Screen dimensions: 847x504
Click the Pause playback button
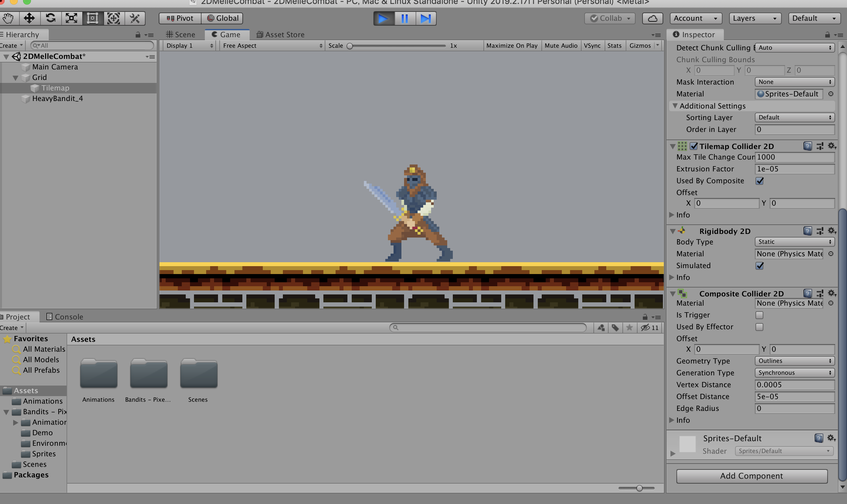[404, 18]
